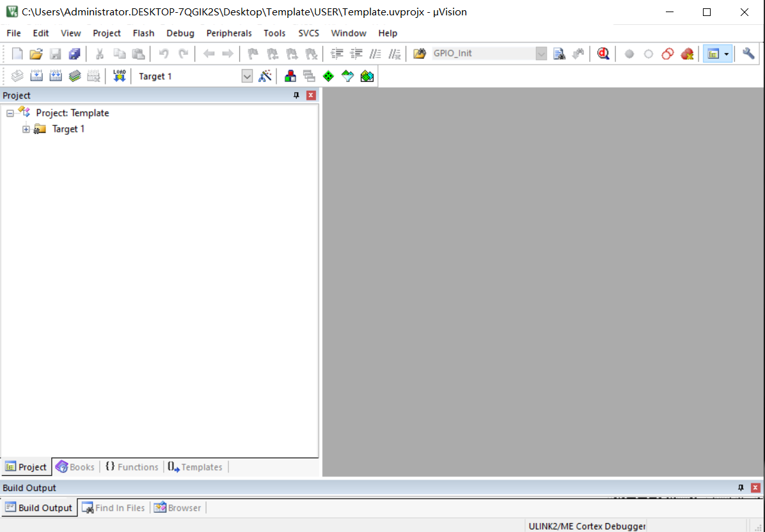This screenshot has height=532, width=765.
Task: Open the File menu
Action: 13,33
